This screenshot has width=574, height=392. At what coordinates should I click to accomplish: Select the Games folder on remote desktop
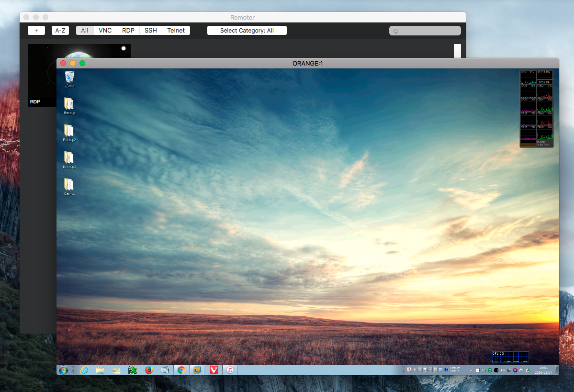(69, 187)
